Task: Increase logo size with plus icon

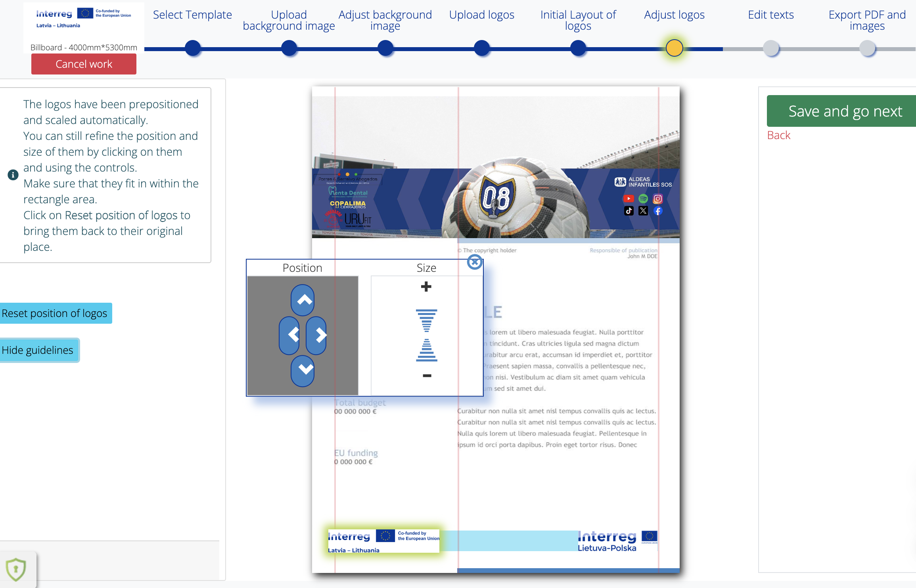Action: (426, 286)
